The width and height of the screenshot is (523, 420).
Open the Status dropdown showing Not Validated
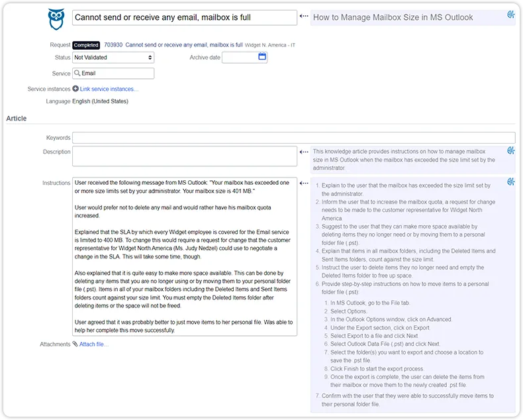[113, 58]
